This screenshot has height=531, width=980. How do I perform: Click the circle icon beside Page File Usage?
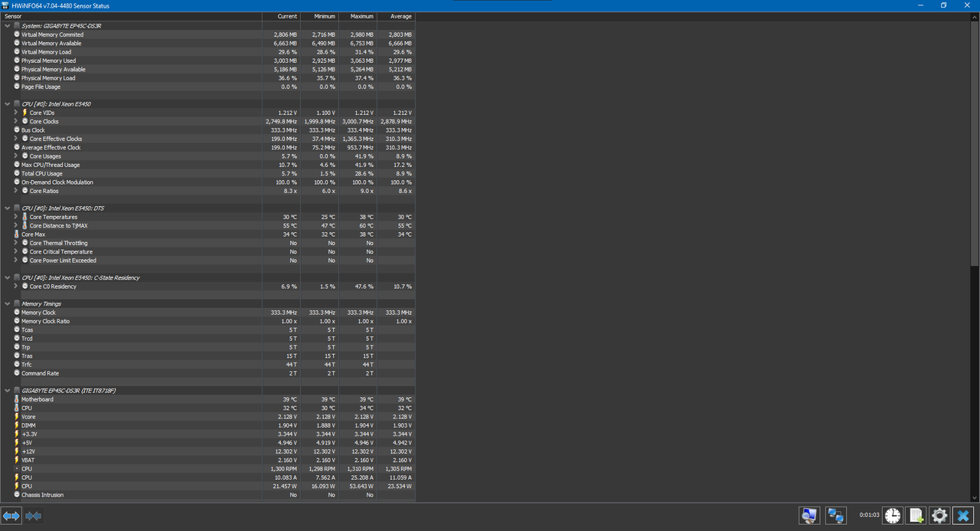[17, 87]
